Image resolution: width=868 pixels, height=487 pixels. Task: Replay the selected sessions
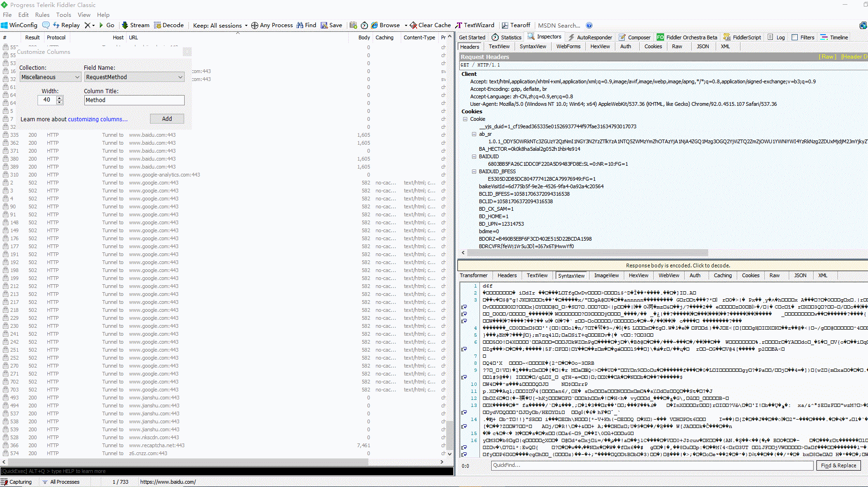pyautogui.click(x=67, y=25)
